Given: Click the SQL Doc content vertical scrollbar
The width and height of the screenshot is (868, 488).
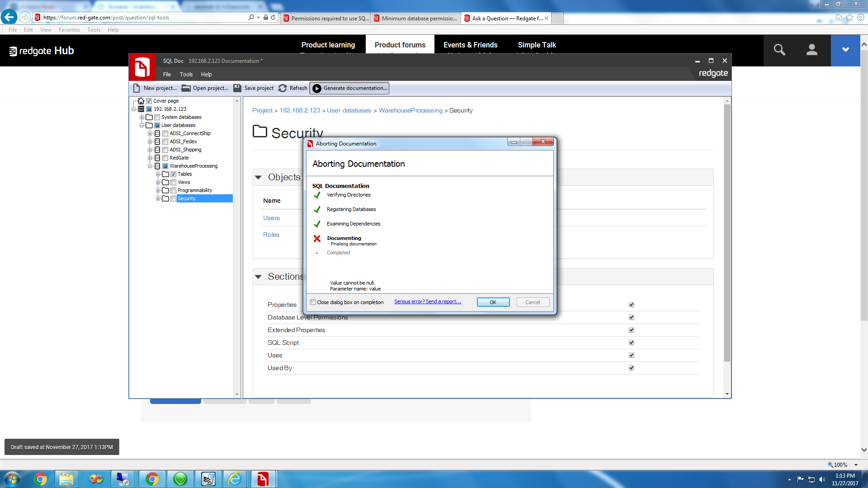Looking at the screenshot, I should pyautogui.click(x=727, y=233).
